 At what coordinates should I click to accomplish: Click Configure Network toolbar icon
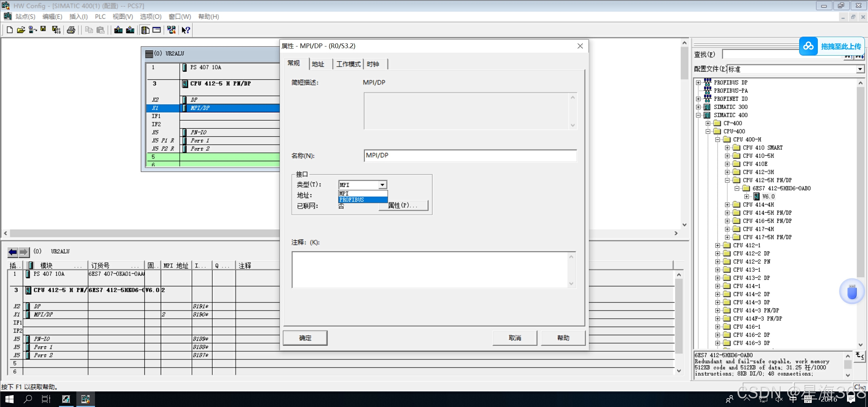coord(171,30)
